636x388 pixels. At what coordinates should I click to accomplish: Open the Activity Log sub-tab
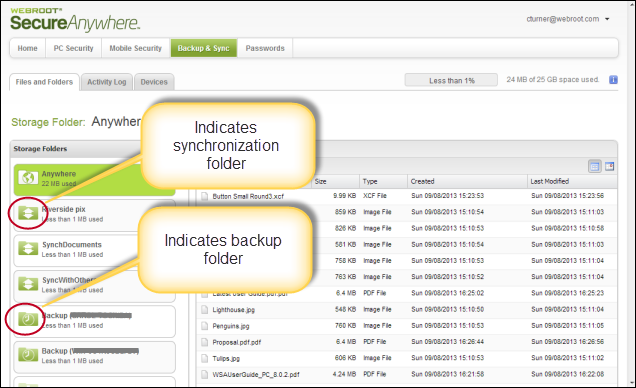[107, 82]
